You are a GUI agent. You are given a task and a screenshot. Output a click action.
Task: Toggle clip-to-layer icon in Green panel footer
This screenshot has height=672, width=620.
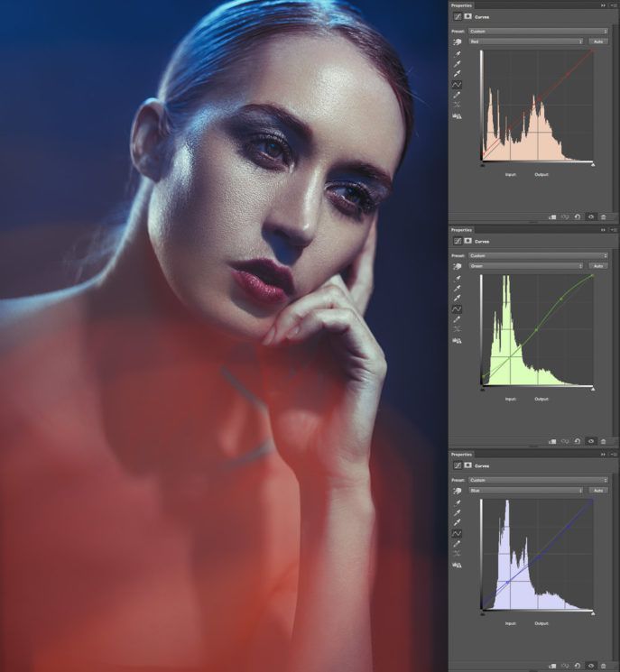[x=552, y=441]
